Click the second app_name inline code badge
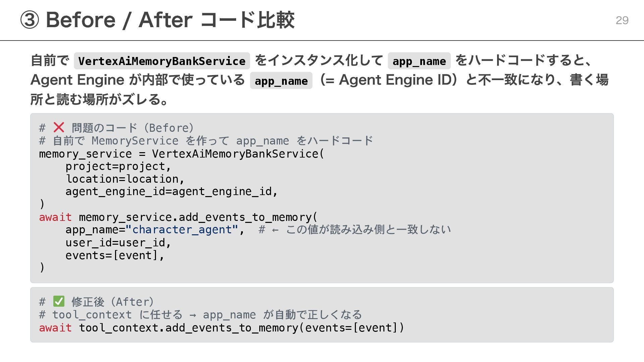 pyautogui.click(x=281, y=81)
